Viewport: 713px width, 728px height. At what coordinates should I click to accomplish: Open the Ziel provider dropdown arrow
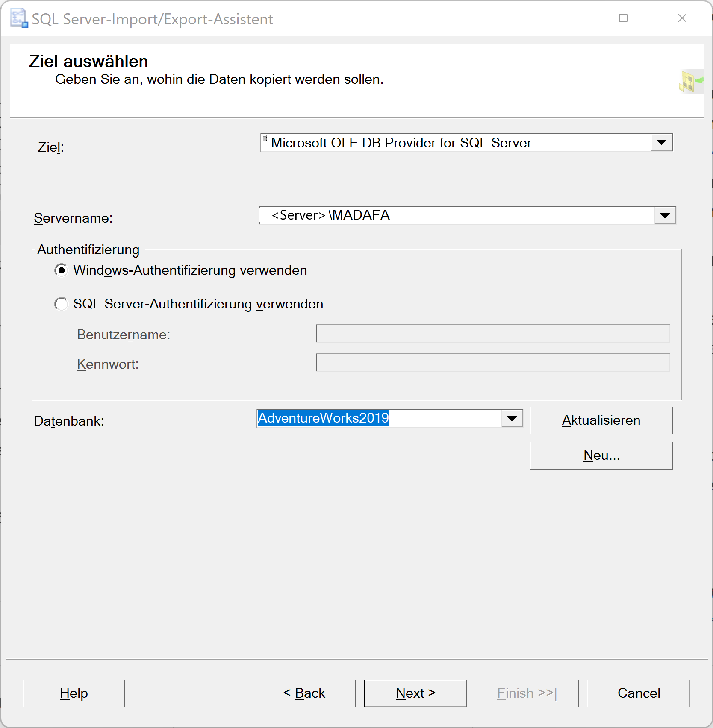coord(661,143)
